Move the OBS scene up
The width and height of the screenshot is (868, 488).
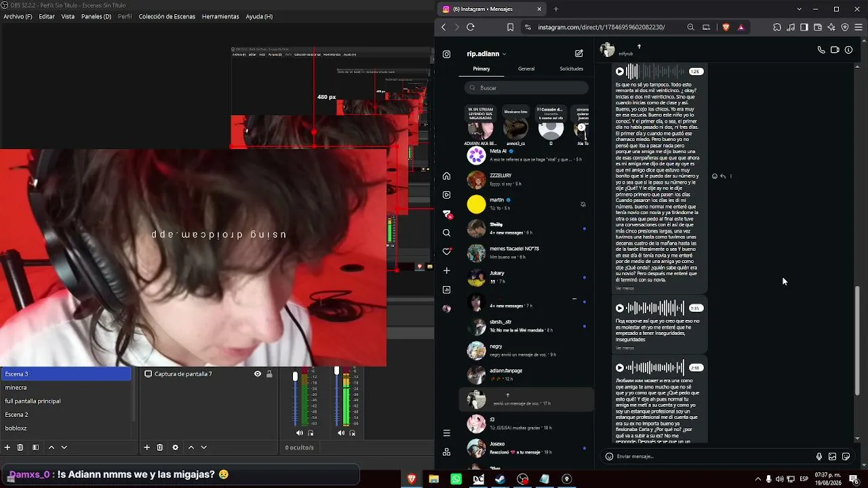pos(51,447)
